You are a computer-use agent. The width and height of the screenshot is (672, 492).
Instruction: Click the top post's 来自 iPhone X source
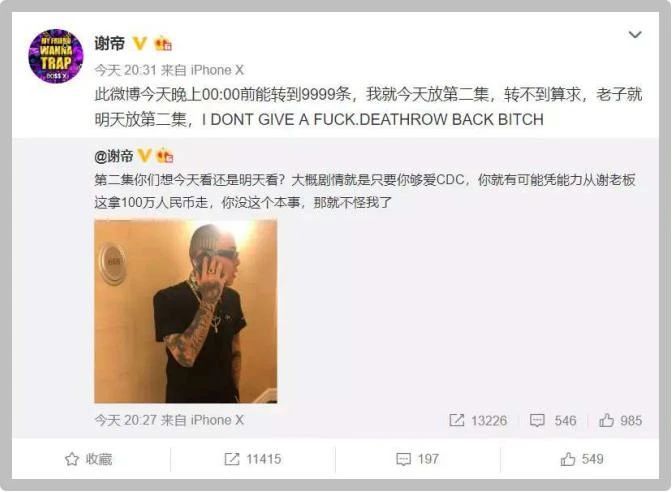click(203, 70)
